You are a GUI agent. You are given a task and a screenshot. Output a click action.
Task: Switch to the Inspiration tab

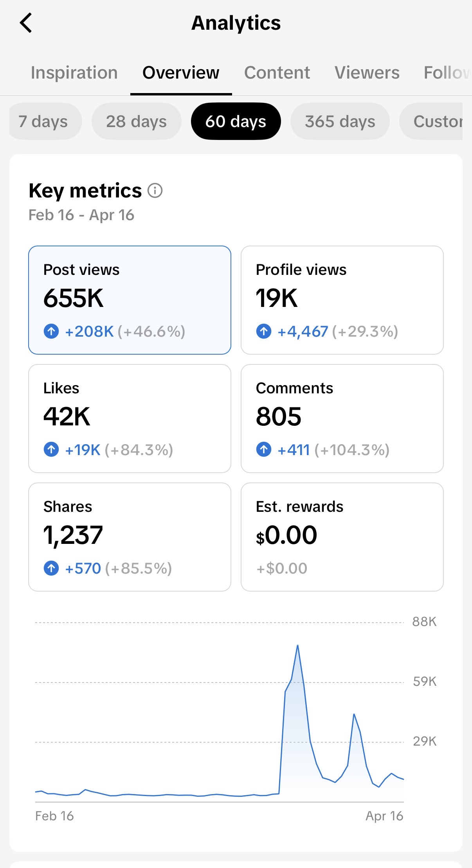(74, 73)
